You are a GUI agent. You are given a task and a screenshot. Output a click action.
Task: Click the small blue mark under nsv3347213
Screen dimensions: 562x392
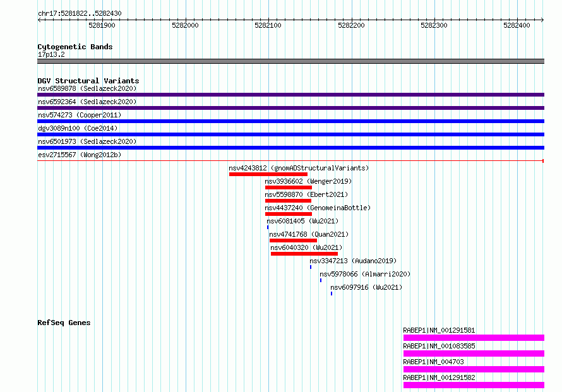[x=311, y=267]
